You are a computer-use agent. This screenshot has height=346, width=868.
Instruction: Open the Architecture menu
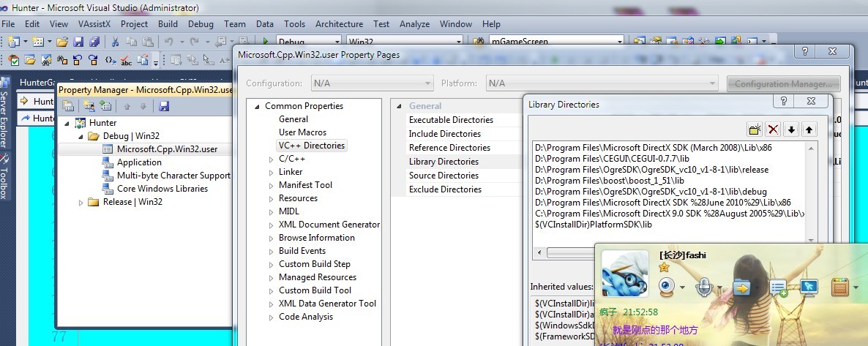(x=340, y=24)
